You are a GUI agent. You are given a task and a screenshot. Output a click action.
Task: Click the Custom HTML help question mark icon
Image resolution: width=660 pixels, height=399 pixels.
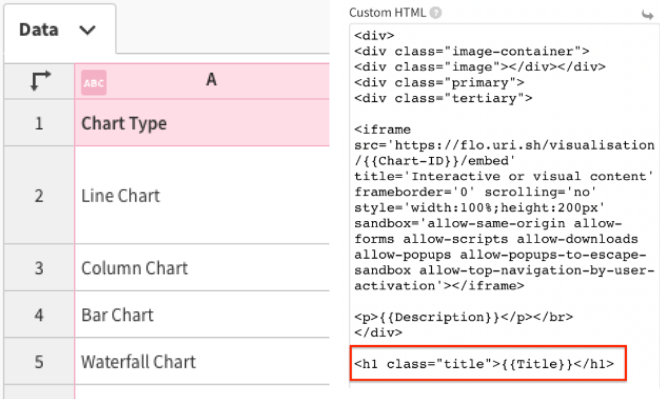436,13
